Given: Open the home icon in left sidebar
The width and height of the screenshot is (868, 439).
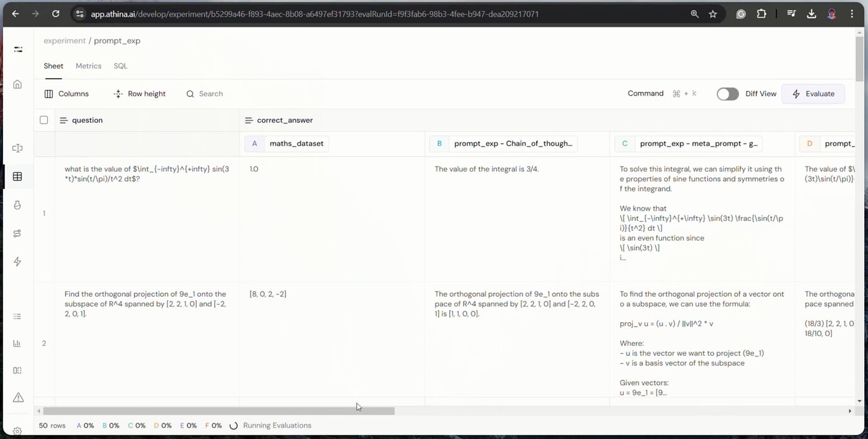Looking at the screenshot, I should [x=18, y=84].
